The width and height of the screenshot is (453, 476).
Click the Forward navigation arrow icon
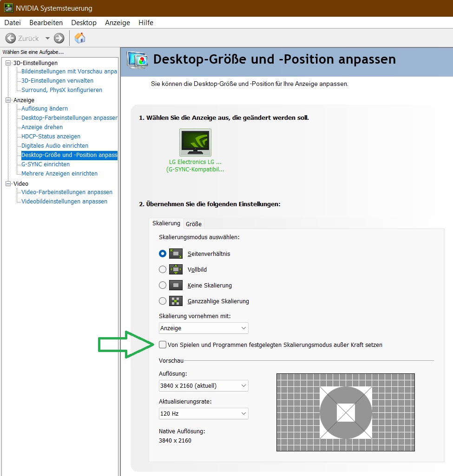59,38
